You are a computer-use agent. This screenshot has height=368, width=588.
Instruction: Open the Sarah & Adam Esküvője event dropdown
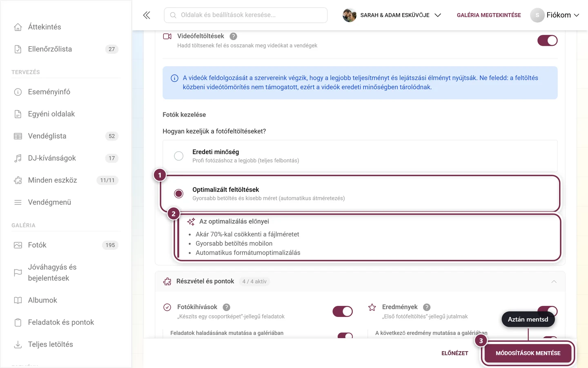[x=392, y=15]
